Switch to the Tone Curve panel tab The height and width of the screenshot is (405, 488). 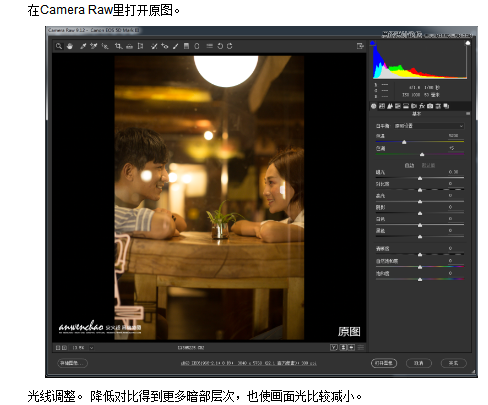tap(382, 106)
